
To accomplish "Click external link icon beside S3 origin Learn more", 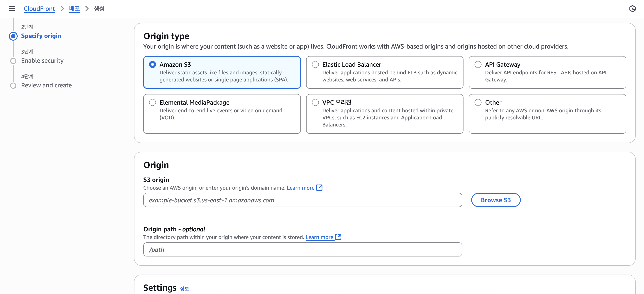I will coord(319,188).
